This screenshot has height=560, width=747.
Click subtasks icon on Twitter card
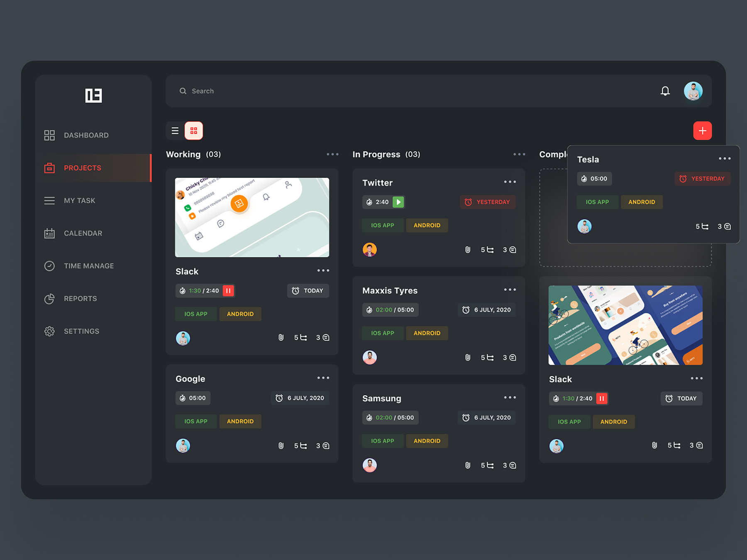point(490,250)
